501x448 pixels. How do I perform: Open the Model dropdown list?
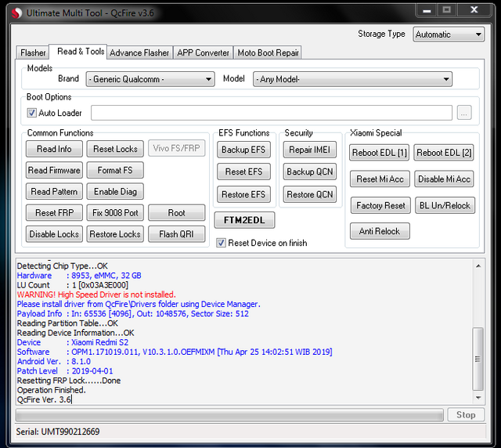(x=352, y=79)
